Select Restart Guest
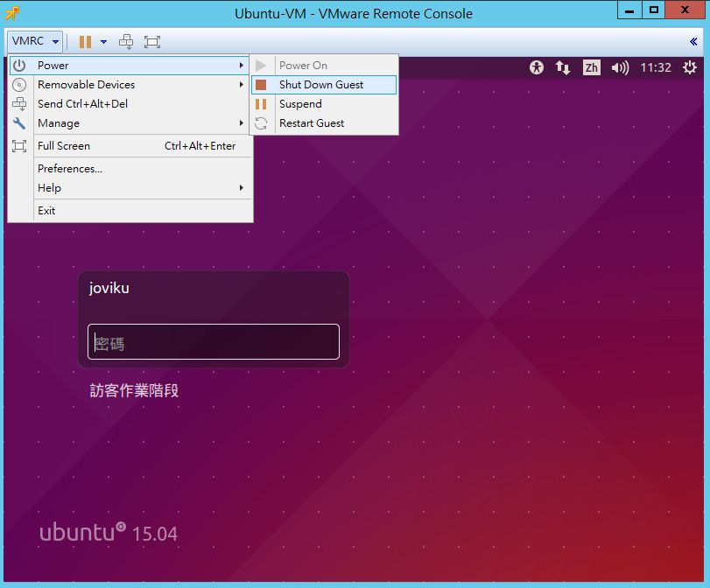The height and width of the screenshot is (588, 710). [x=311, y=123]
